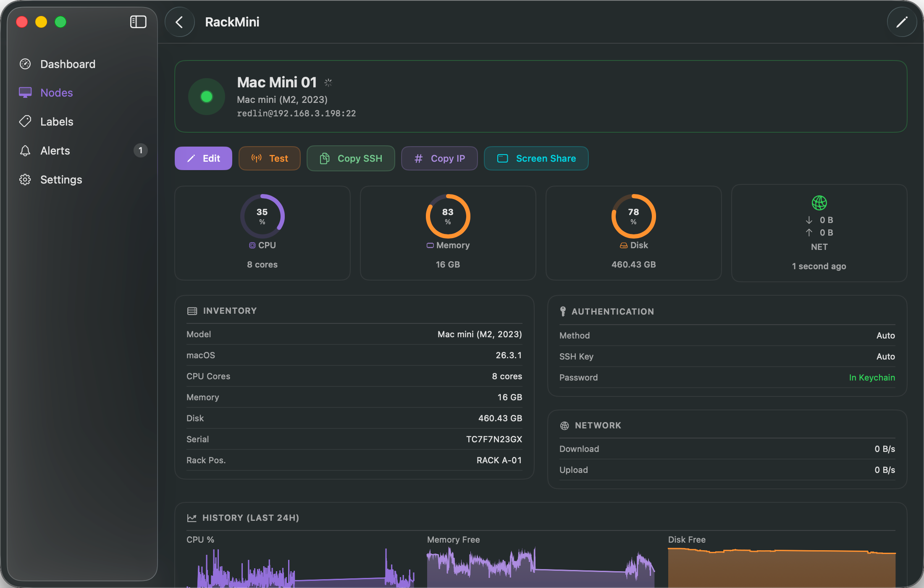Toggle the sidebar visibility icon
The image size is (924, 588).
point(138,22)
